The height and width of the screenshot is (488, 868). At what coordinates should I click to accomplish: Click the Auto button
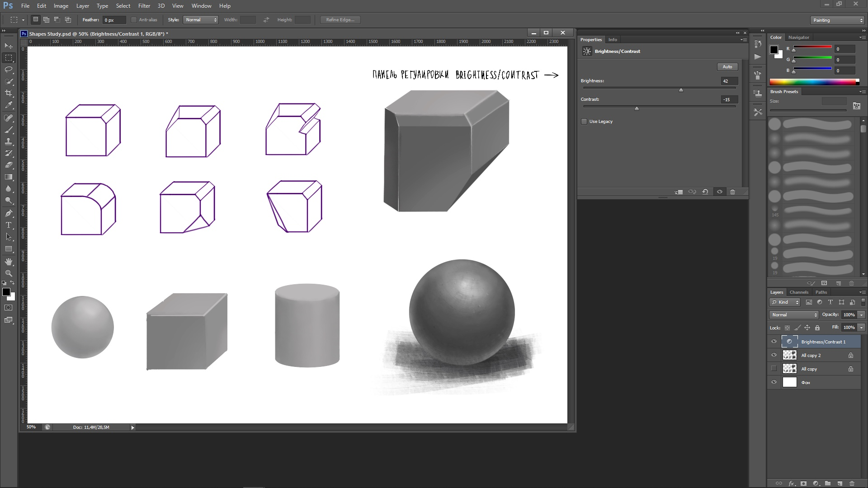727,67
